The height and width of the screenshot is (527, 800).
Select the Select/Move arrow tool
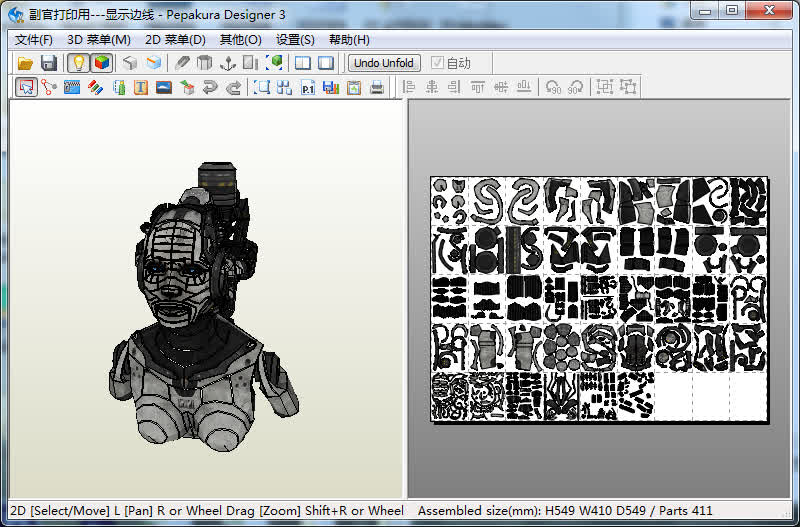[x=26, y=87]
